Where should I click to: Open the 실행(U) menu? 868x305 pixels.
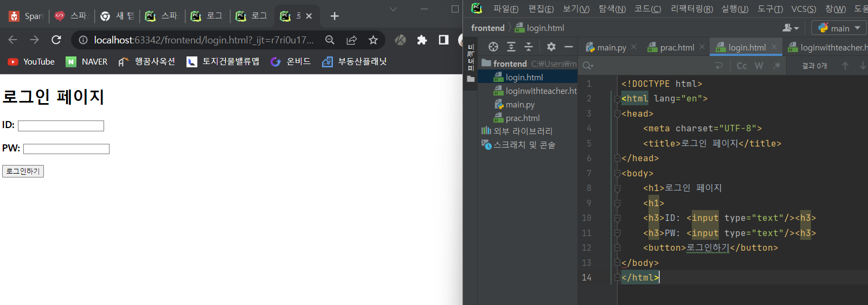(735, 9)
